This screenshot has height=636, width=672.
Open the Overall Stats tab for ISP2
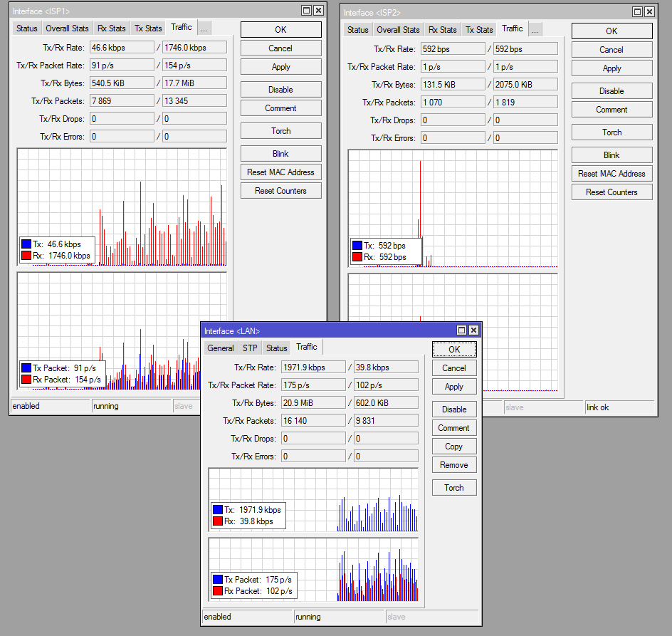pos(397,29)
